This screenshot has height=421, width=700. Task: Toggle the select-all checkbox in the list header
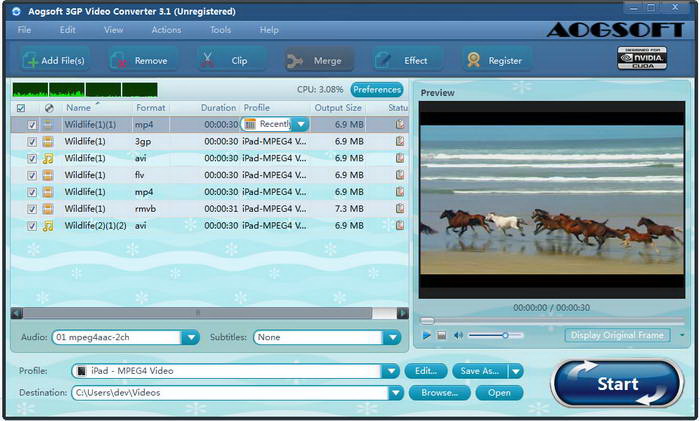(x=21, y=108)
